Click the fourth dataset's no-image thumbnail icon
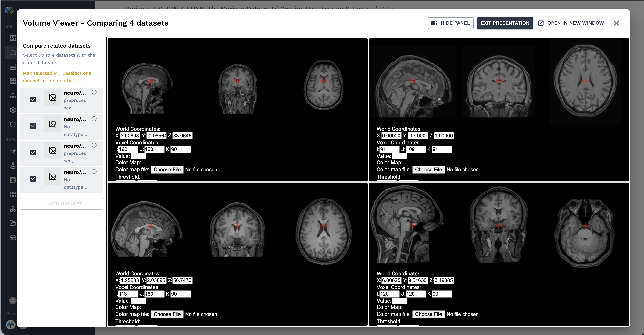The height and width of the screenshot is (335, 644). pyautogui.click(x=52, y=177)
